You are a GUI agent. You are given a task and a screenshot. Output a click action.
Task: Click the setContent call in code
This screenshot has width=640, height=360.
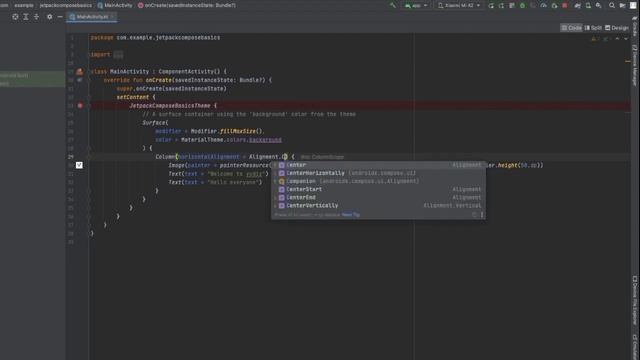click(133, 97)
